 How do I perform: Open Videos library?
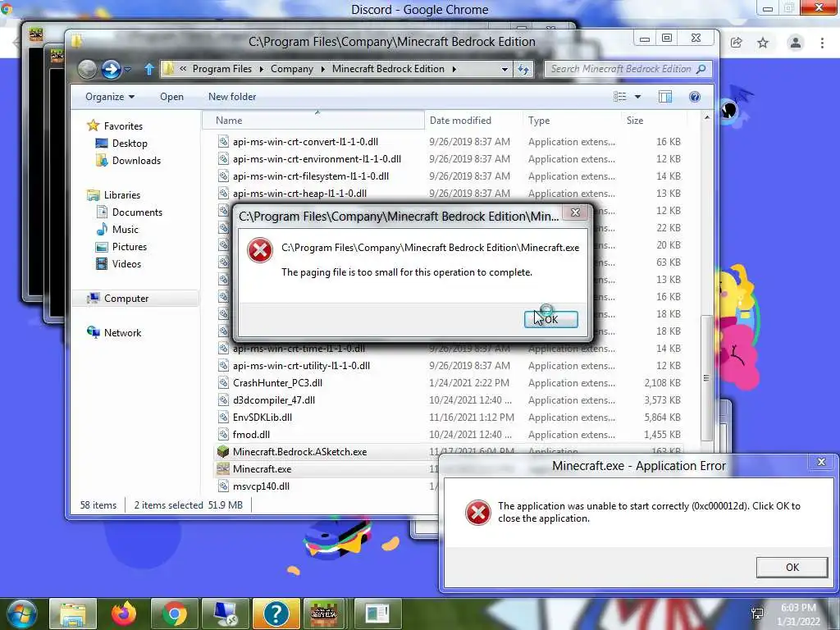pyautogui.click(x=126, y=263)
